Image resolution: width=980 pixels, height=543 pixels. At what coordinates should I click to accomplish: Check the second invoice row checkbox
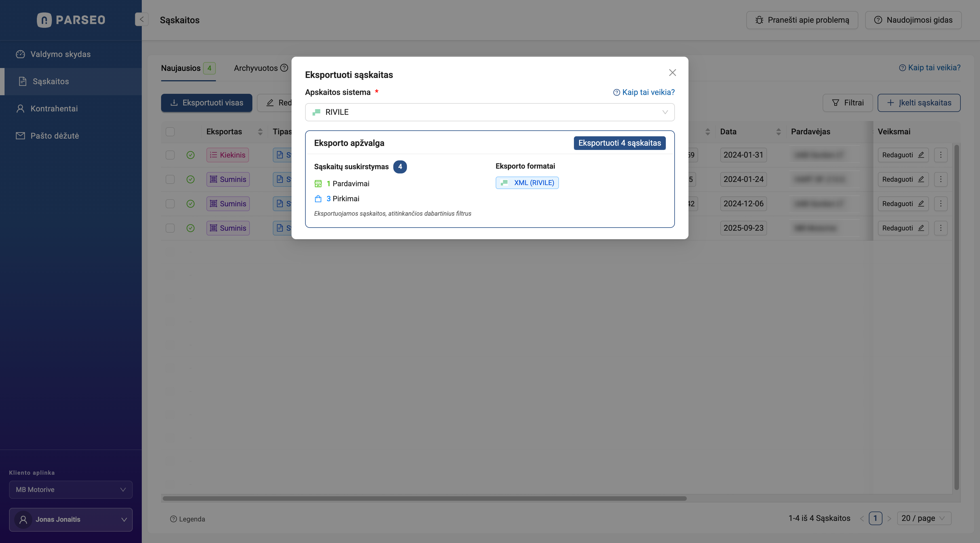coord(170,179)
